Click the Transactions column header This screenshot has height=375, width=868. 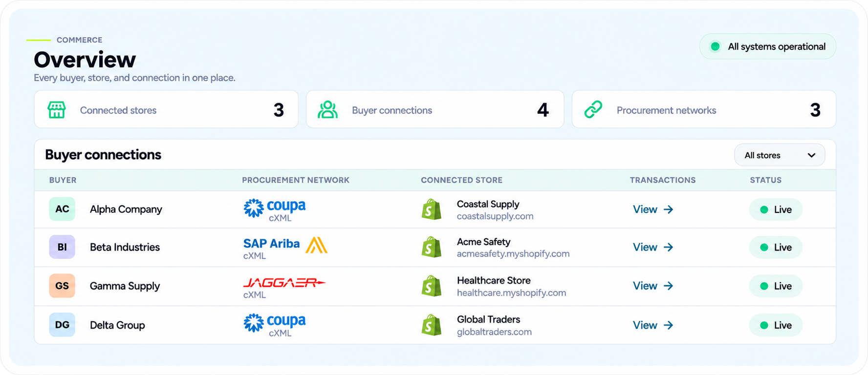click(x=663, y=180)
